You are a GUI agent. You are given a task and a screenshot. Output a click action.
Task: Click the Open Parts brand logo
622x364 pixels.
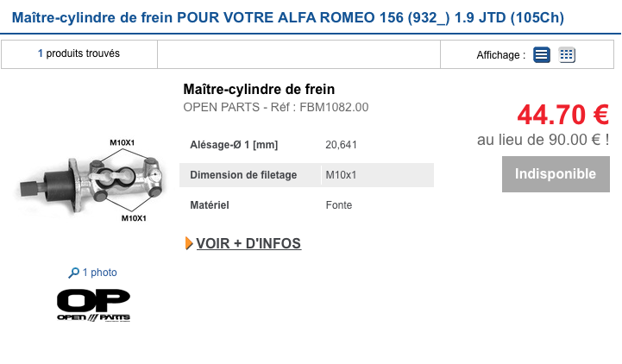pos(94,305)
